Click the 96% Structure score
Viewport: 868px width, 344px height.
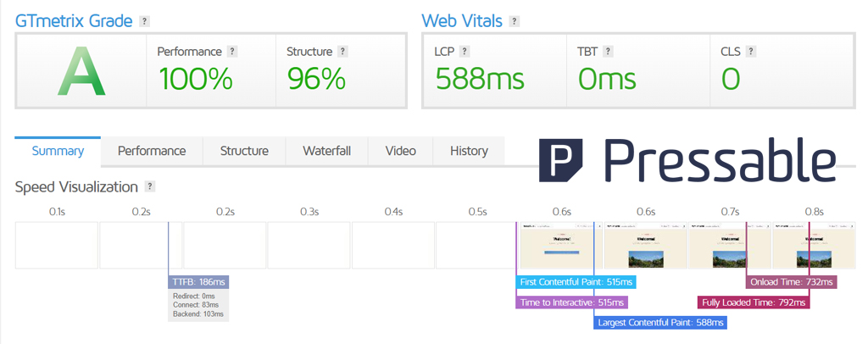coord(317,79)
